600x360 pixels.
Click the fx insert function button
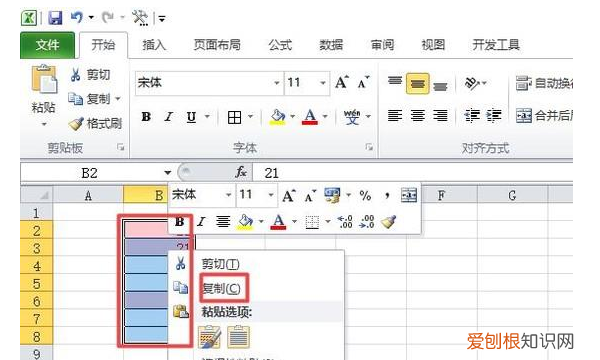pyautogui.click(x=241, y=172)
